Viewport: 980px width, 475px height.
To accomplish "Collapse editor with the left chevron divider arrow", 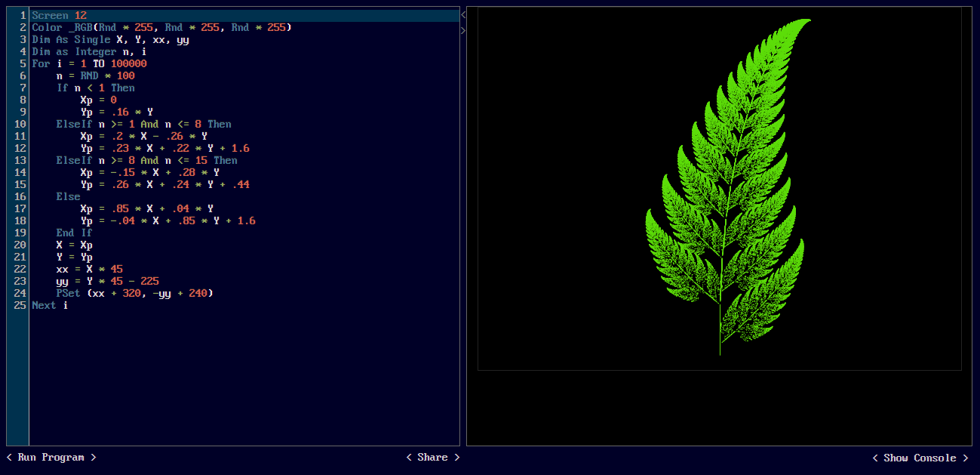I will pyautogui.click(x=463, y=14).
